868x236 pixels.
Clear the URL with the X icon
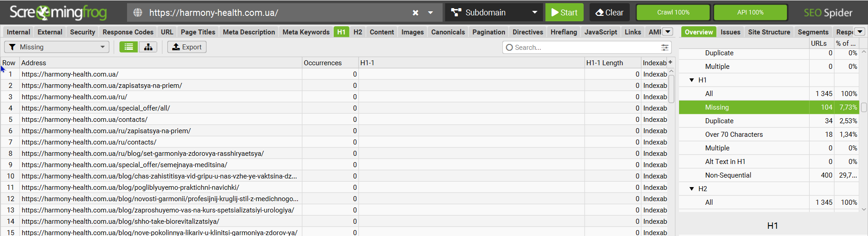tap(415, 13)
